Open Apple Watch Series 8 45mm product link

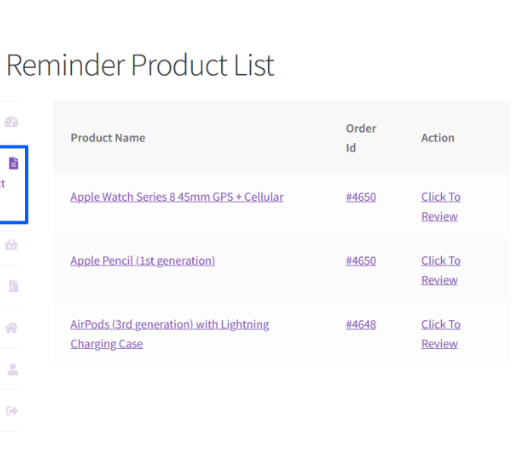177,197
